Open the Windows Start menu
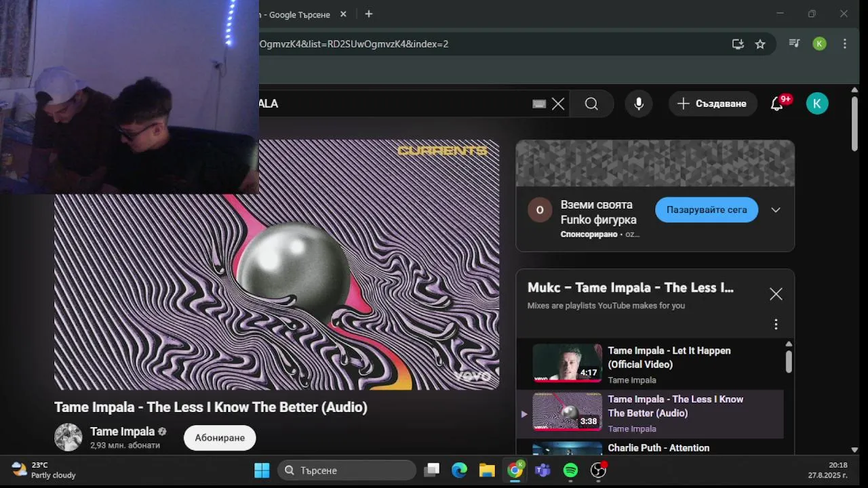868x488 pixels. pos(262,470)
